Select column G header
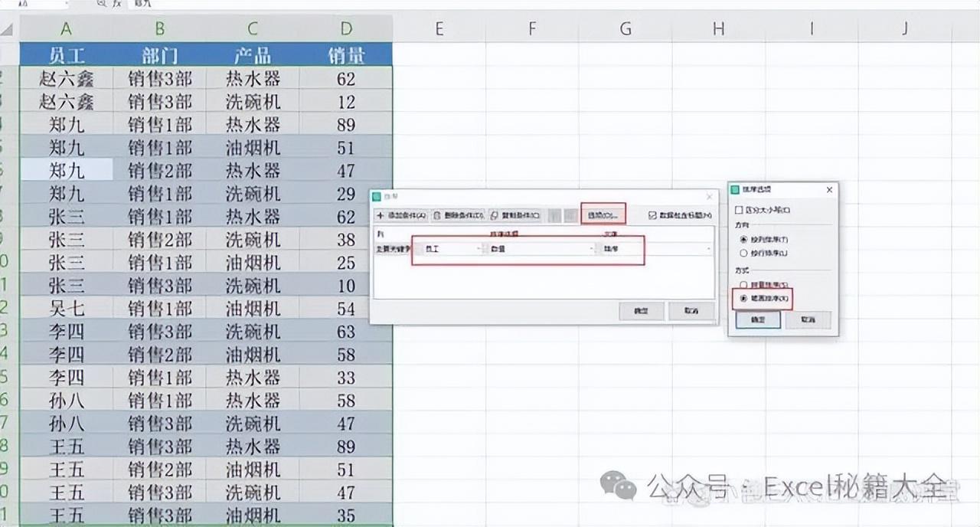Image resolution: width=980 pixels, height=527 pixels. [626, 29]
